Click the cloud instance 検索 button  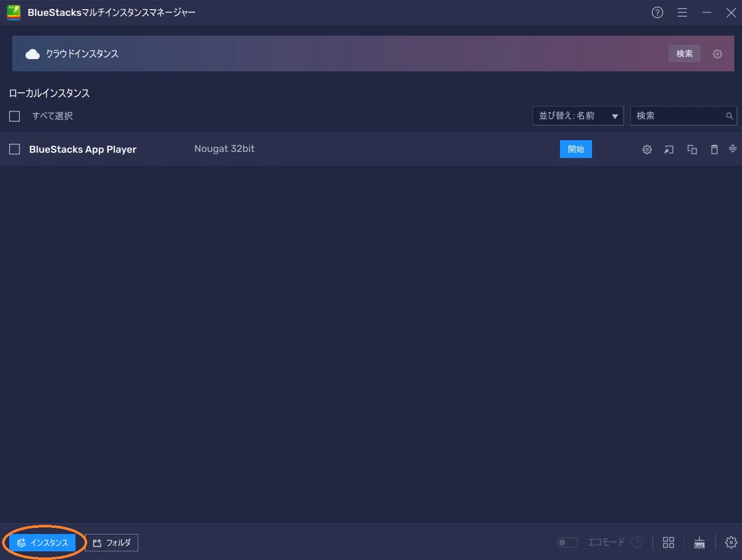[684, 54]
